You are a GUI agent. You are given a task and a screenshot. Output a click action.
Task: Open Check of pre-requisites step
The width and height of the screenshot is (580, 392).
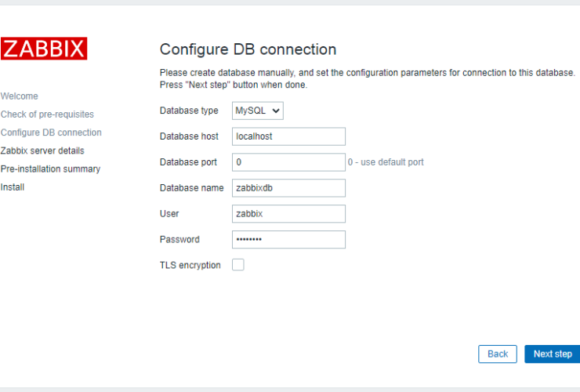pyautogui.click(x=47, y=114)
